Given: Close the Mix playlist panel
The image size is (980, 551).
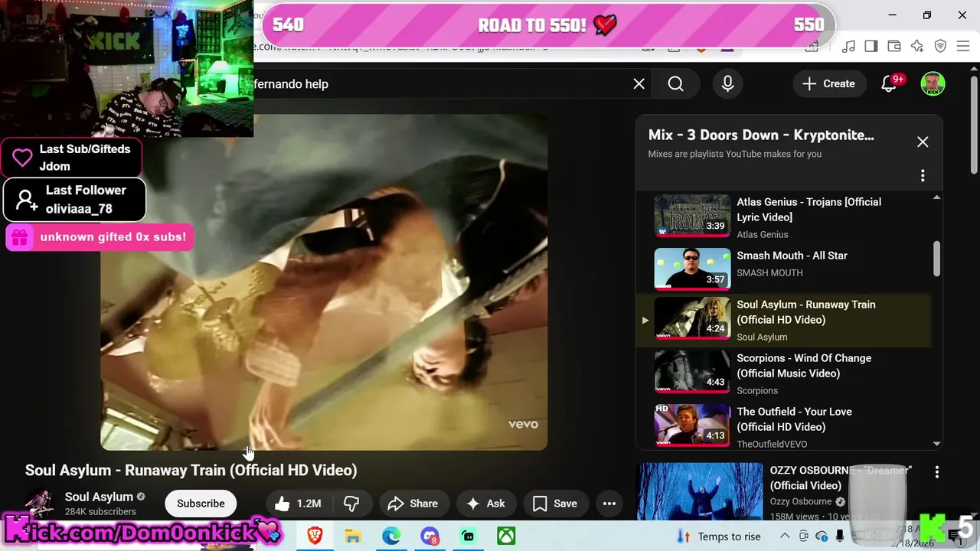Looking at the screenshot, I should coord(923,142).
